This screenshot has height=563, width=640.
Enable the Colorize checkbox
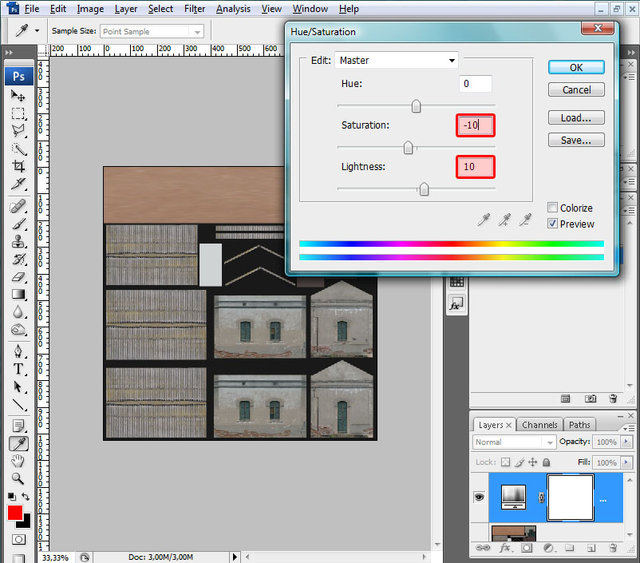tap(553, 208)
